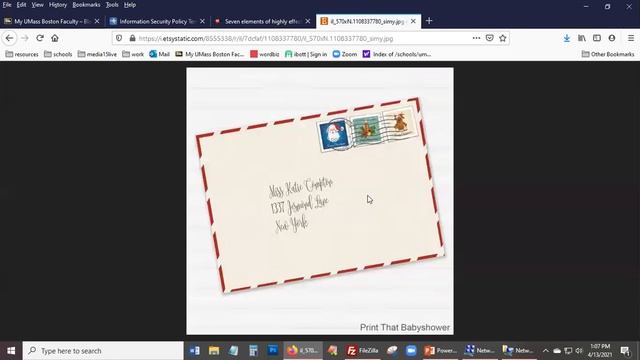Expand the media1Slive bookmark folder
This screenshot has width=640, height=360.
97,54
